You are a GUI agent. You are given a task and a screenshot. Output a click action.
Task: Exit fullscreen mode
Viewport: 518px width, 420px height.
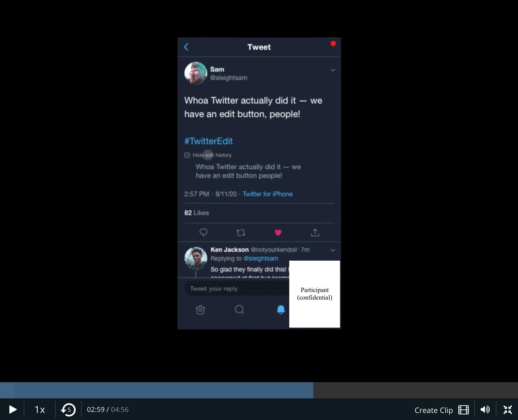coord(508,410)
